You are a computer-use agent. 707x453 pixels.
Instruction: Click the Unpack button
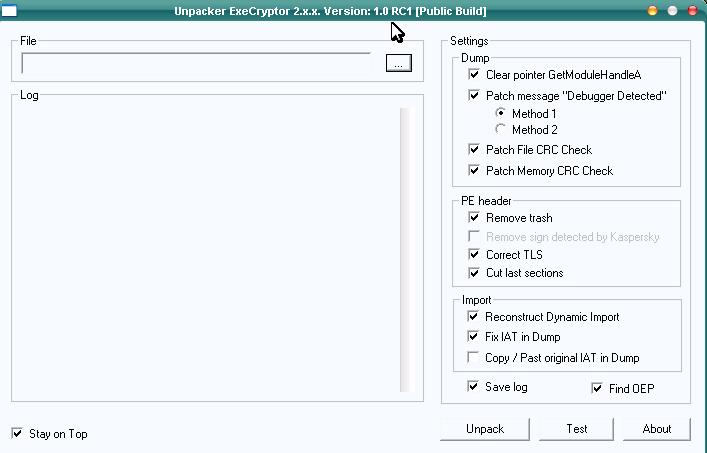[x=485, y=429]
